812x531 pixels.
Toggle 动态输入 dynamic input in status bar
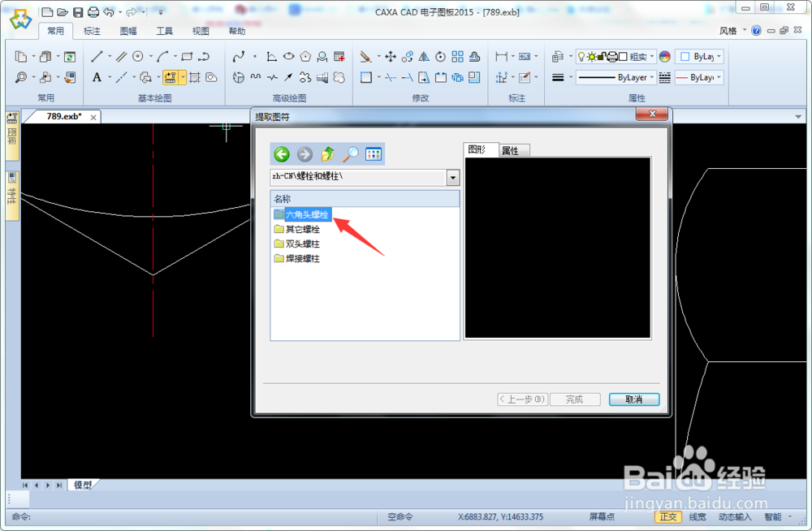(x=735, y=516)
